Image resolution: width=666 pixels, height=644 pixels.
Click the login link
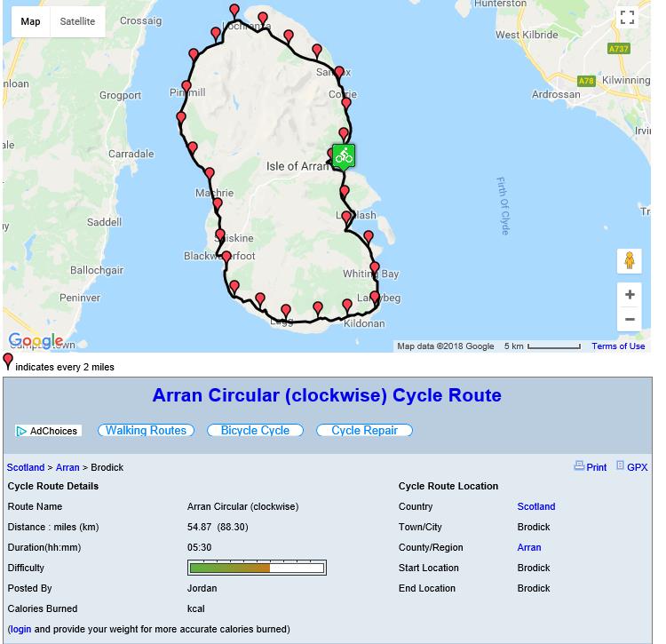(20, 629)
